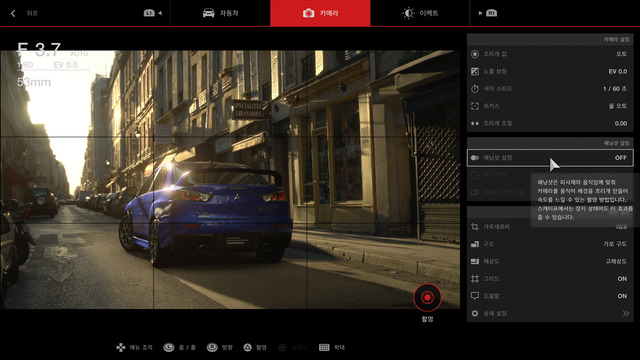The image size is (640, 360).
Task: Switch to the 이펙트 effects tab
Action: [420, 13]
